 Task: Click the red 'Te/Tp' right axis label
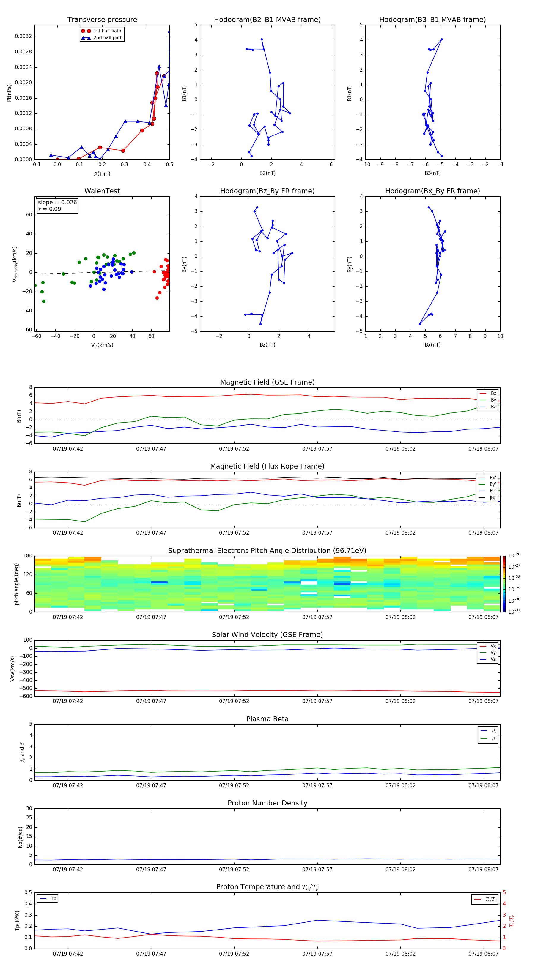pos(512,921)
